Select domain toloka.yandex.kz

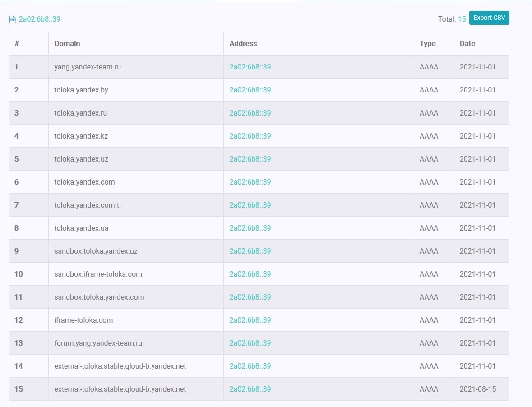point(81,136)
